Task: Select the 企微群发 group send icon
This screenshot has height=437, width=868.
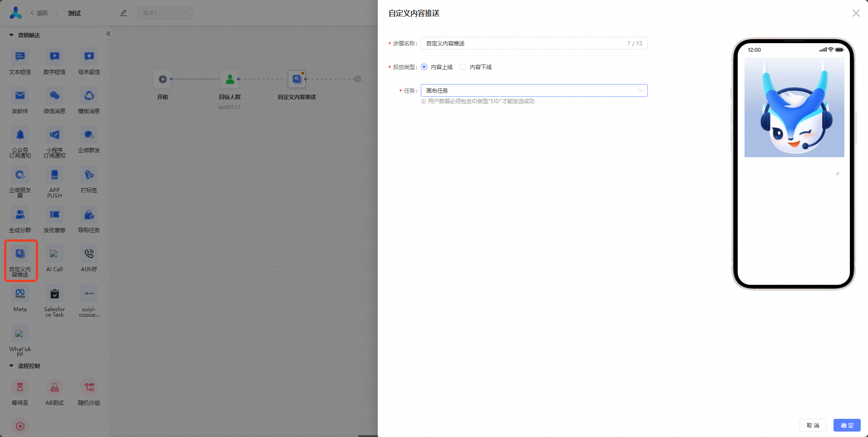Action: coord(89,134)
